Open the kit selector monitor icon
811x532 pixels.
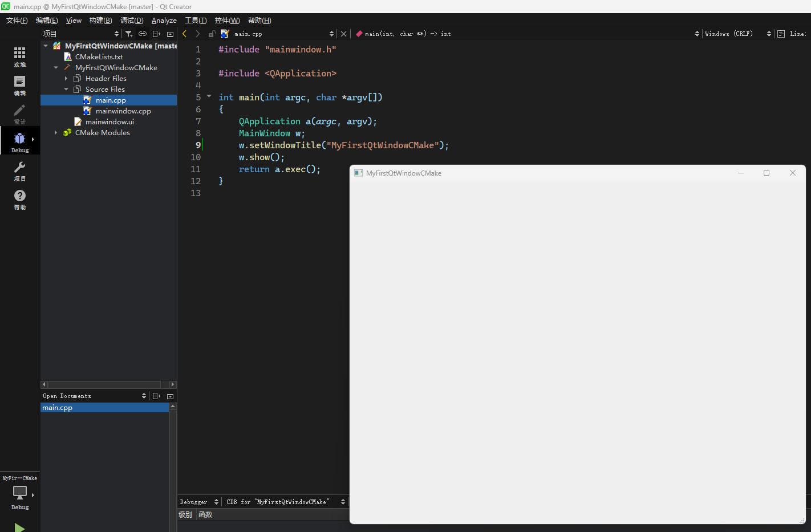(x=19, y=493)
